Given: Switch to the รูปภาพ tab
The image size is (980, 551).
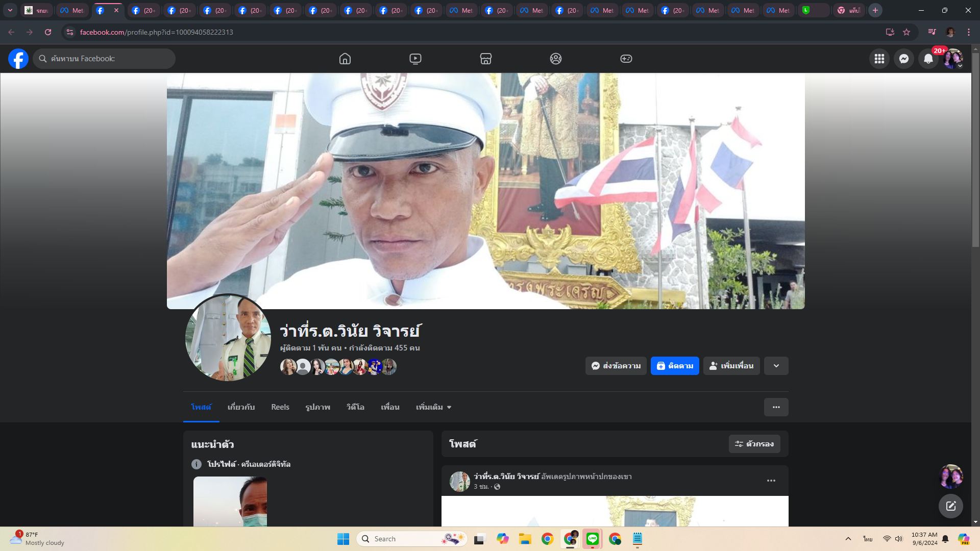Looking at the screenshot, I should click(x=317, y=407).
